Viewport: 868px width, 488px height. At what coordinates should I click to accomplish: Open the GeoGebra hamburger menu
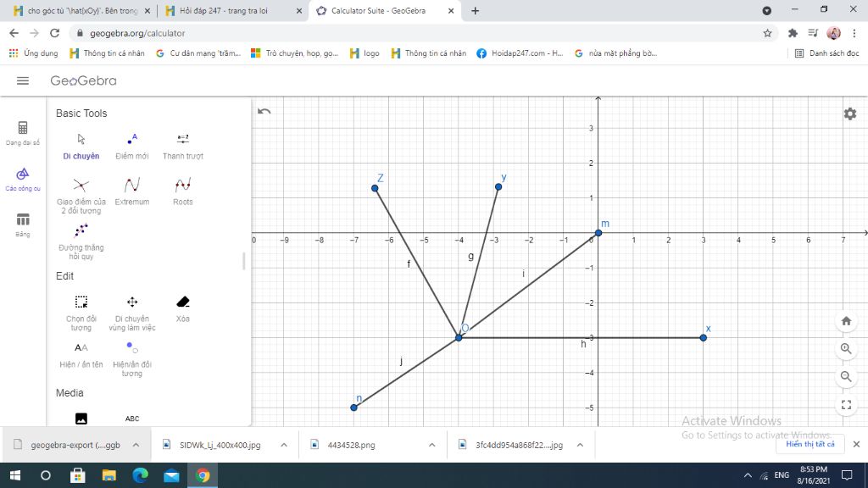[x=23, y=80]
